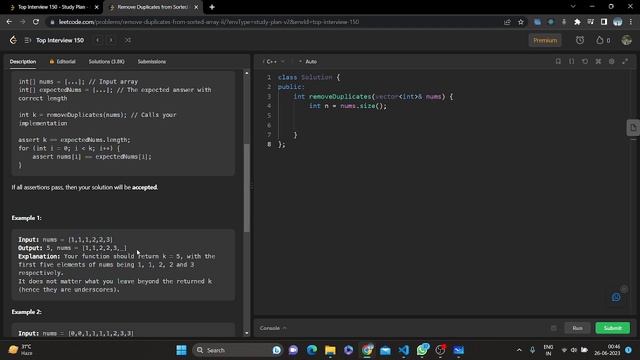The width and height of the screenshot is (640, 360).
Task: Switch to the Editorial tab
Action: (x=62, y=61)
